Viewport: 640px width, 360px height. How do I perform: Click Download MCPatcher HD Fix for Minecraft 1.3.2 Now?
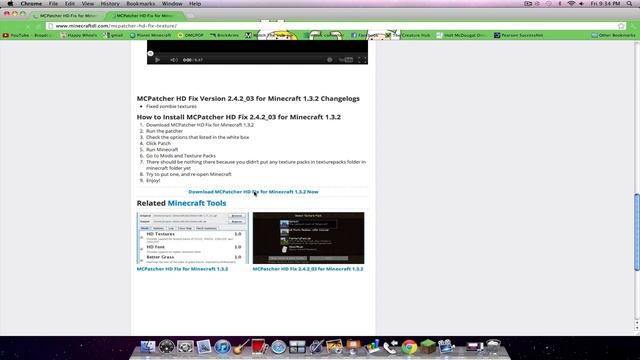tap(253, 192)
